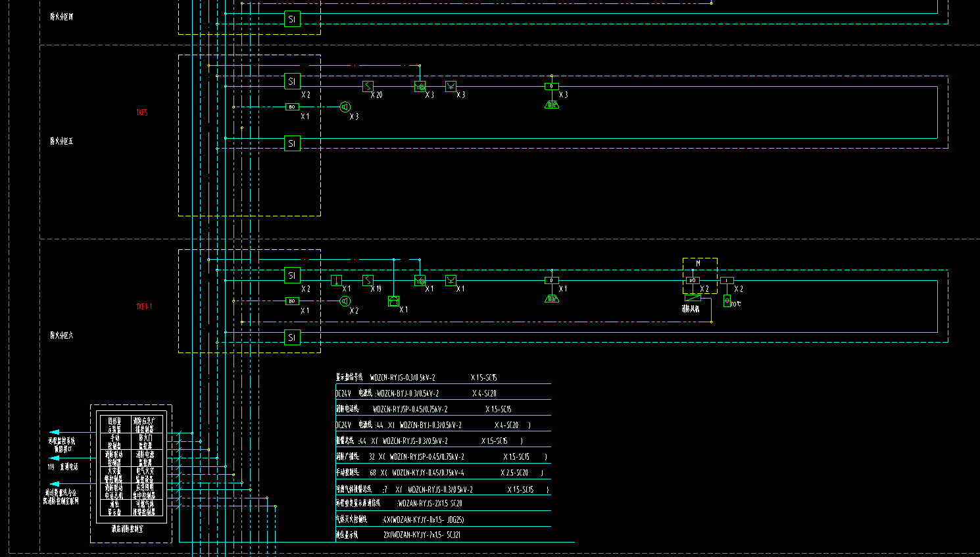This screenshot has width=980, height=557.
Task: Select the 液位显示线 WDZAN-KYJY-7x1.5 row
Action: coord(398,535)
